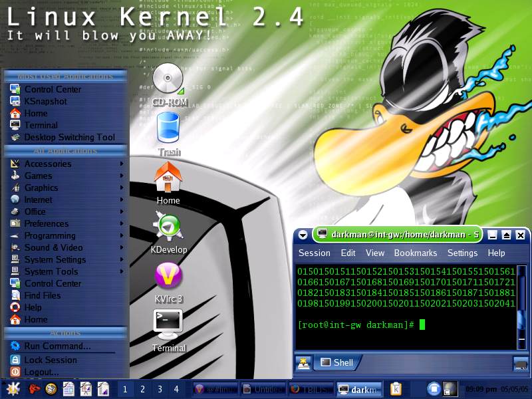Viewport: 532px width, 399px height.
Task: Click the Konsole vertical scrollbar
Action: click(x=521, y=307)
